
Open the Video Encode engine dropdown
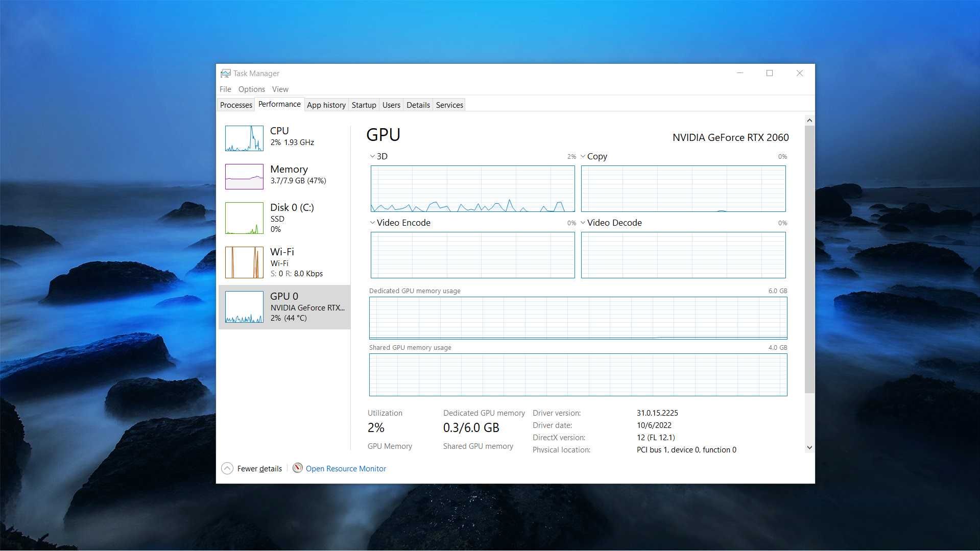pyautogui.click(x=372, y=223)
